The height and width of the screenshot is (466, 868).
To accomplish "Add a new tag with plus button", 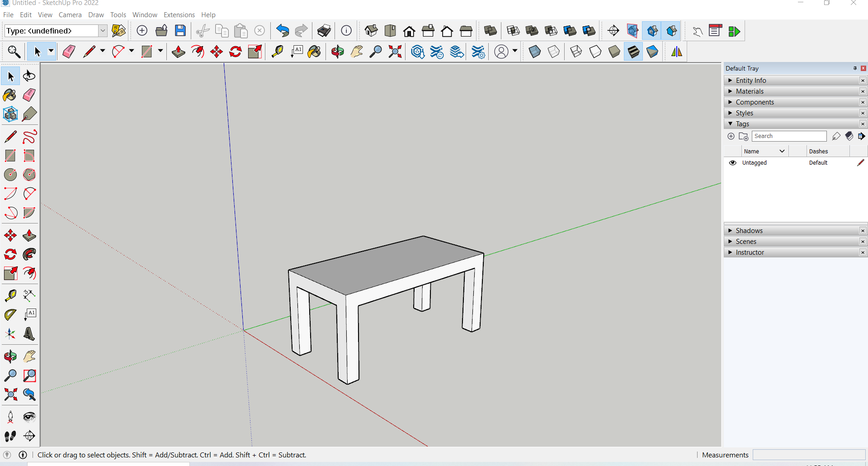I will (731, 136).
